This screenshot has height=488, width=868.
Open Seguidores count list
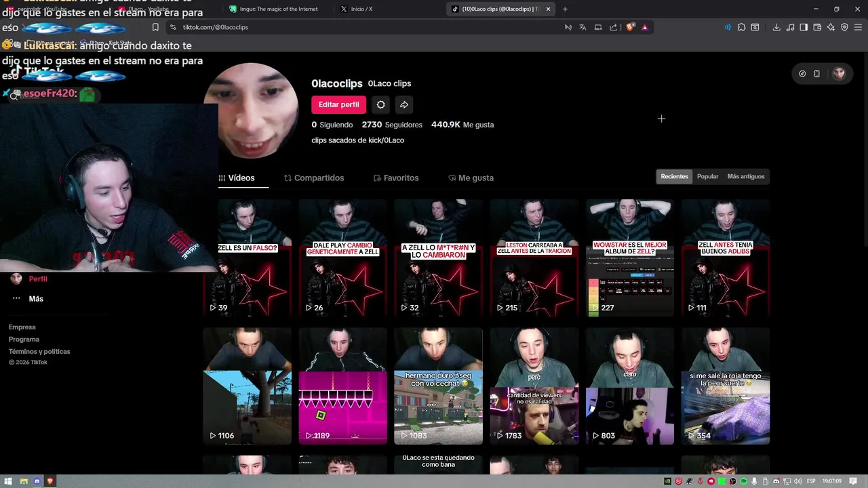(392, 125)
